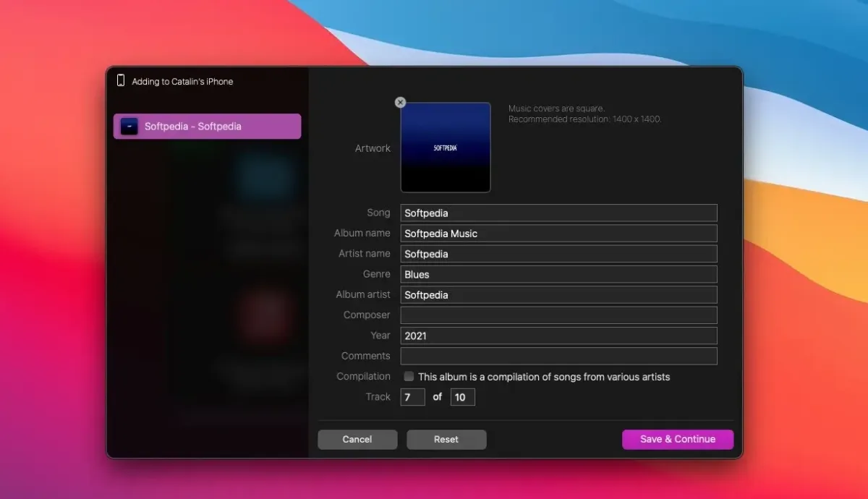
Task: Click the Song input field
Action: coord(558,213)
